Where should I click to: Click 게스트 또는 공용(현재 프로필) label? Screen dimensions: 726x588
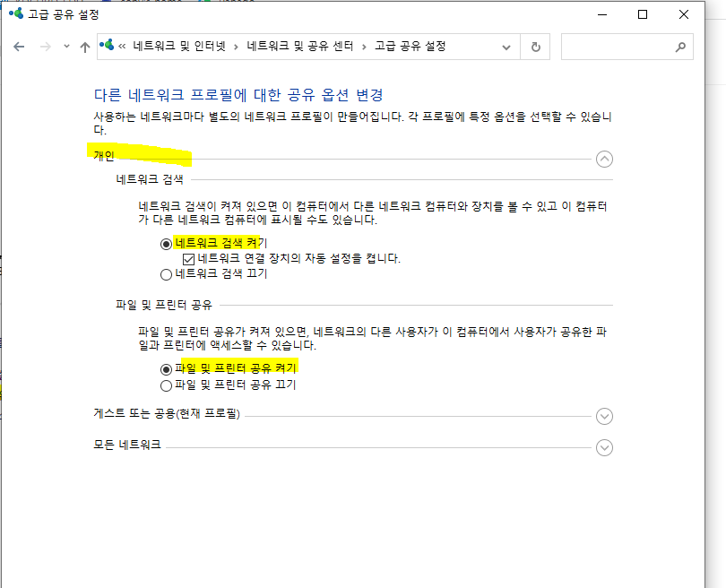(167, 413)
